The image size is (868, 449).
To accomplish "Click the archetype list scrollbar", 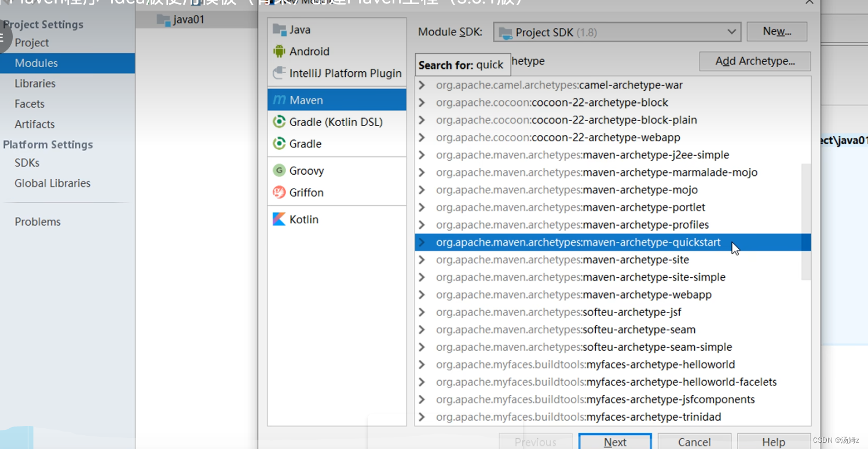I will (806, 222).
